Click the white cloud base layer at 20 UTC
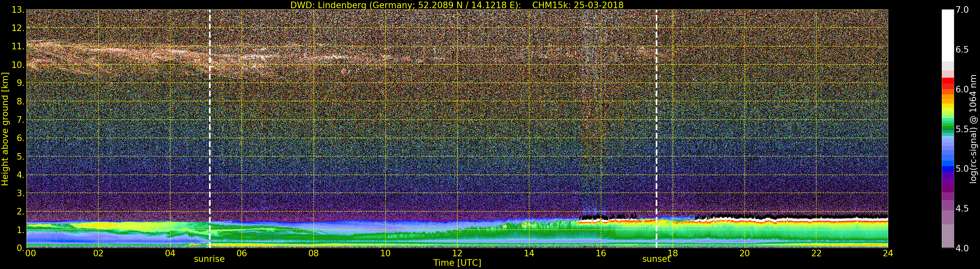980x269 pixels. click(745, 219)
